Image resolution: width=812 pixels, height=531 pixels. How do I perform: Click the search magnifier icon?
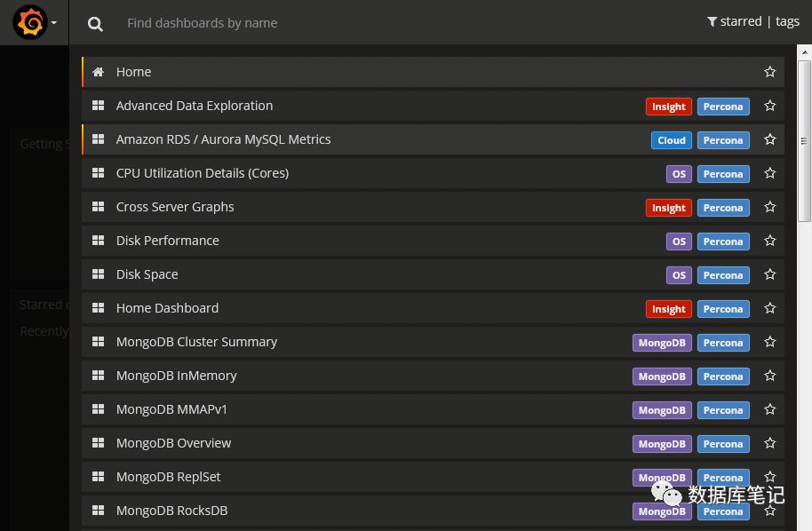pyautogui.click(x=95, y=24)
